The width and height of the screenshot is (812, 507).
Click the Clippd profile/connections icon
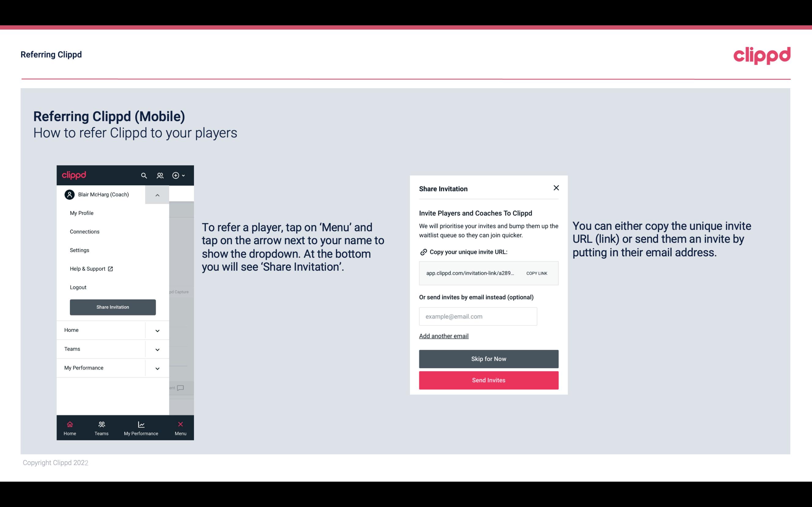160,175
